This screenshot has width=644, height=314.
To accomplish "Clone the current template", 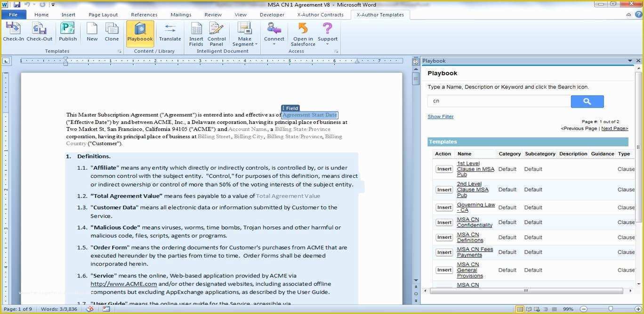I will click(x=112, y=32).
